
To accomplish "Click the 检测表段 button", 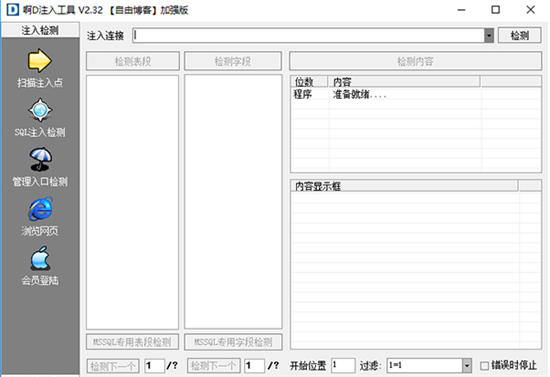I will pyautogui.click(x=133, y=61).
